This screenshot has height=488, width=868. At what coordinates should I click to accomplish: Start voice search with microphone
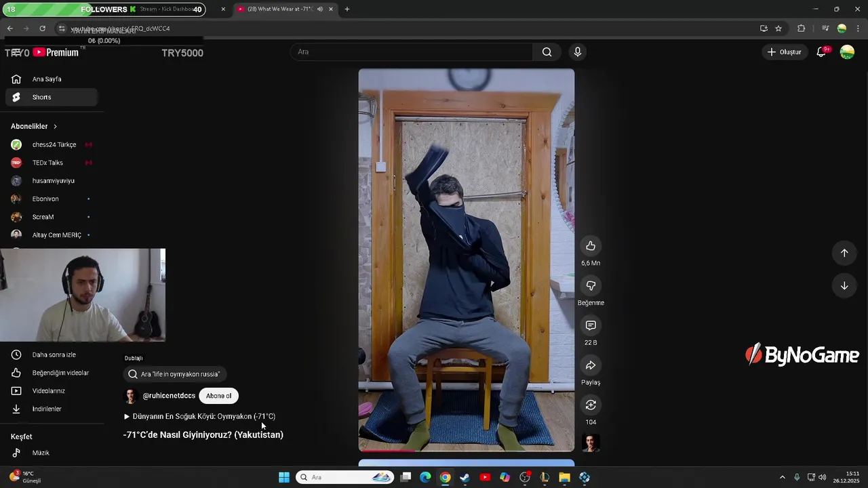(x=578, y=52)
